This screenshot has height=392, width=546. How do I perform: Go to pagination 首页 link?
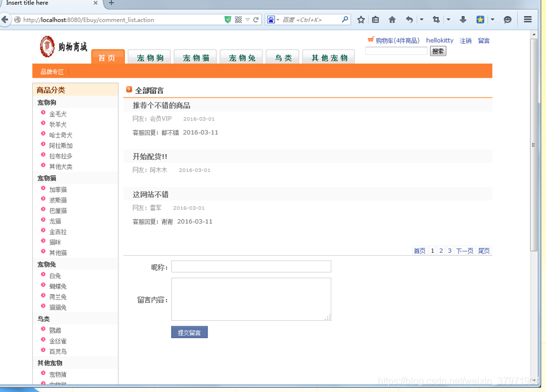(x=420, y=251)
